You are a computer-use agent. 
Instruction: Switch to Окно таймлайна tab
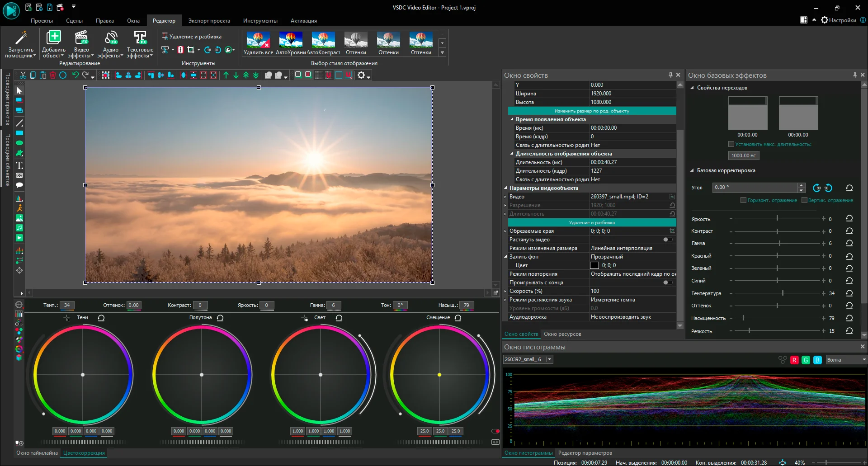[37, 453]
